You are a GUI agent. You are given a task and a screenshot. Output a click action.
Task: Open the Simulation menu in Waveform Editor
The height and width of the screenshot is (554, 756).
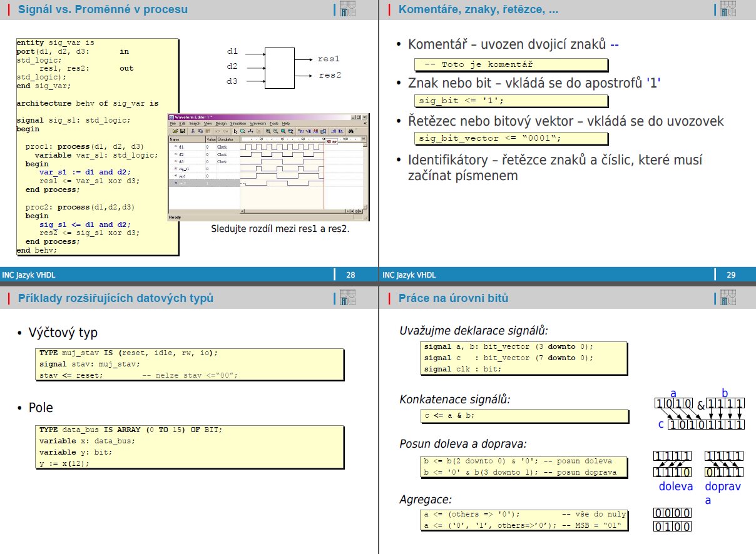tap(238, 124)
